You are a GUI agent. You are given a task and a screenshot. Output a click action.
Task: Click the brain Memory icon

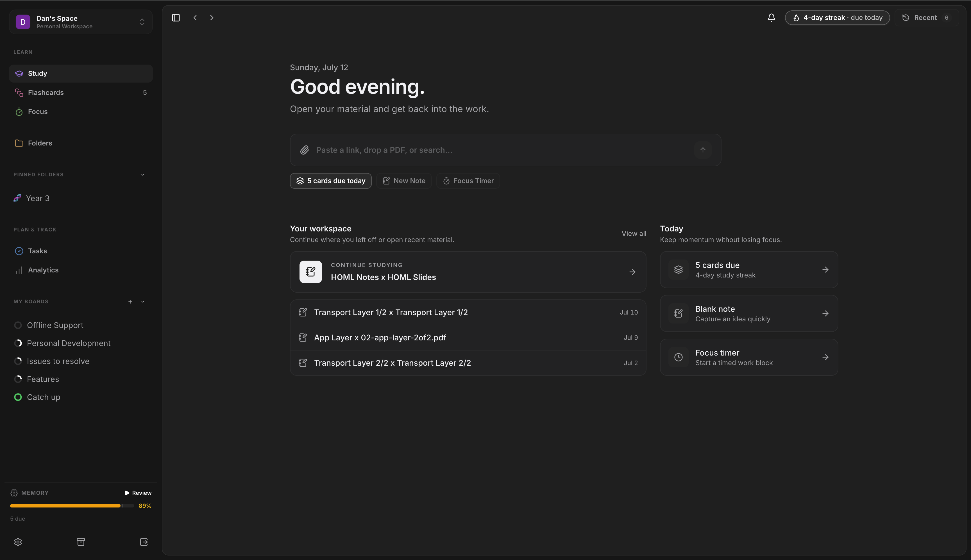click(x=14, y=493)
